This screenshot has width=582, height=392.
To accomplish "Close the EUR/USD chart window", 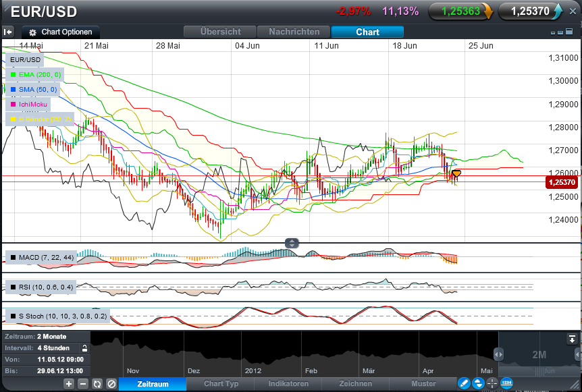I will 573,11.
